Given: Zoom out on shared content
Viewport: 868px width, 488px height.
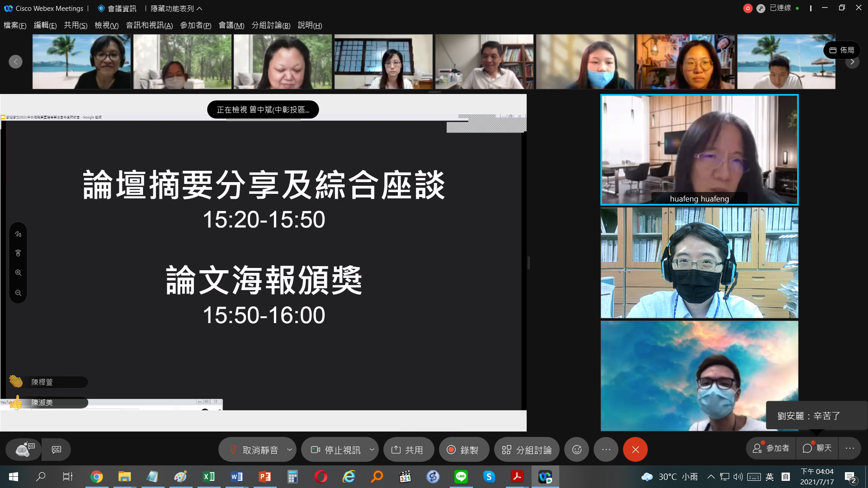Looking at the screenshot, I should click(18, 293).
